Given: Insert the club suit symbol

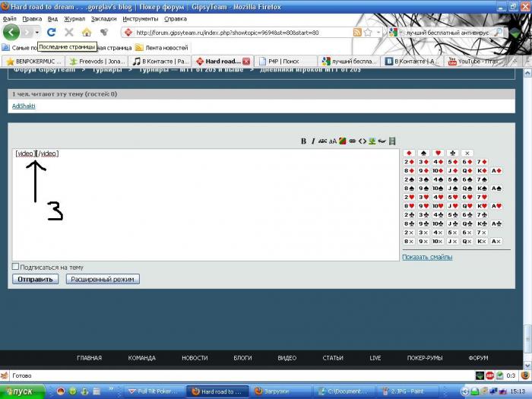Looking at the screenshot, I should coord(453,153).
